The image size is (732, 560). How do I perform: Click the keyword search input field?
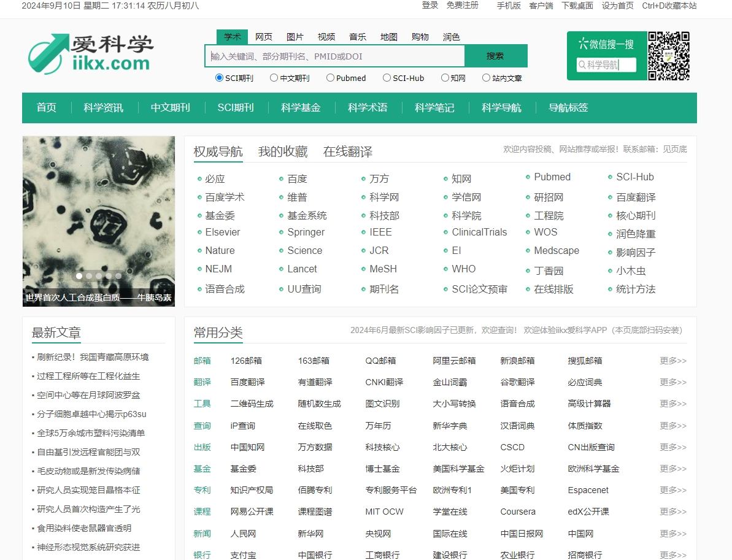[x=335, y=56]
